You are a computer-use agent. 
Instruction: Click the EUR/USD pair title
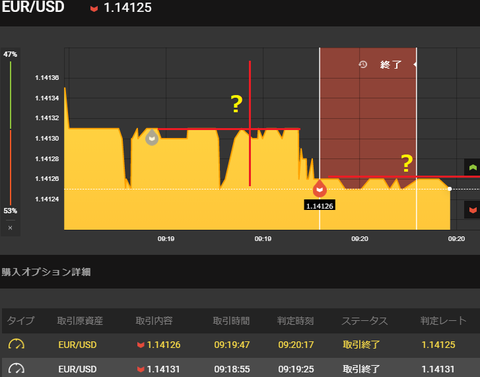[33, 7]
